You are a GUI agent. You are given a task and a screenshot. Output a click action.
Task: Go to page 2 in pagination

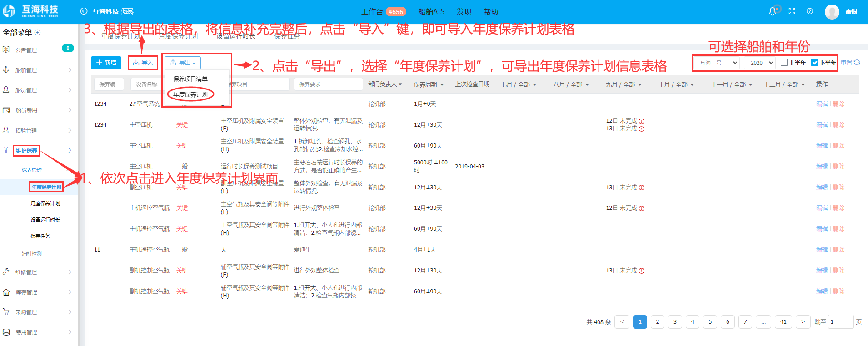coord(658,322)
